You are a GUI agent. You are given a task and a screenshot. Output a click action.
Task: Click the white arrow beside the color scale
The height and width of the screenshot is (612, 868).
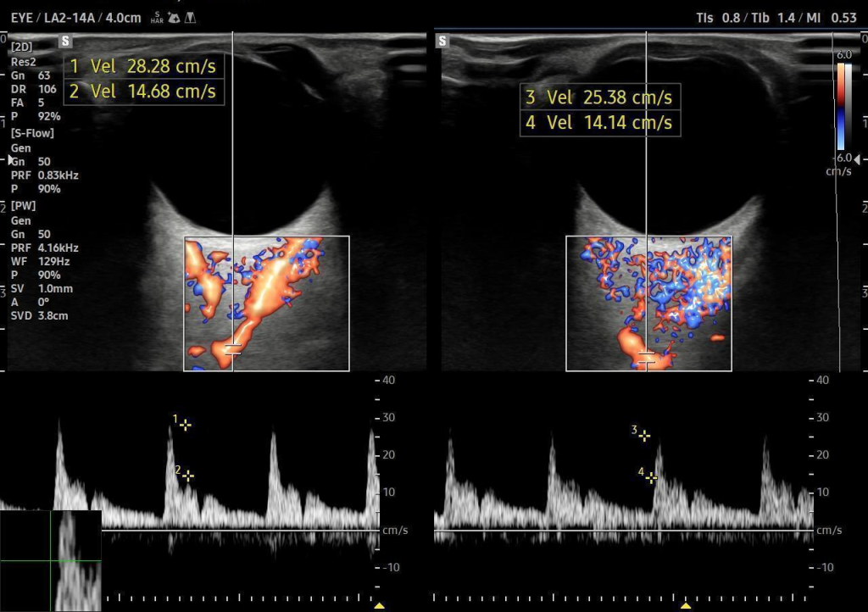[x=858, y=159]
